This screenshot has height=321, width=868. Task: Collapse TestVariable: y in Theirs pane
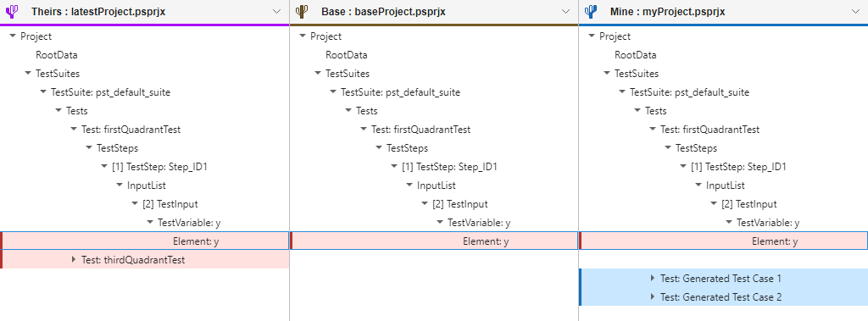pyautogui.click(x=150, y=223)
